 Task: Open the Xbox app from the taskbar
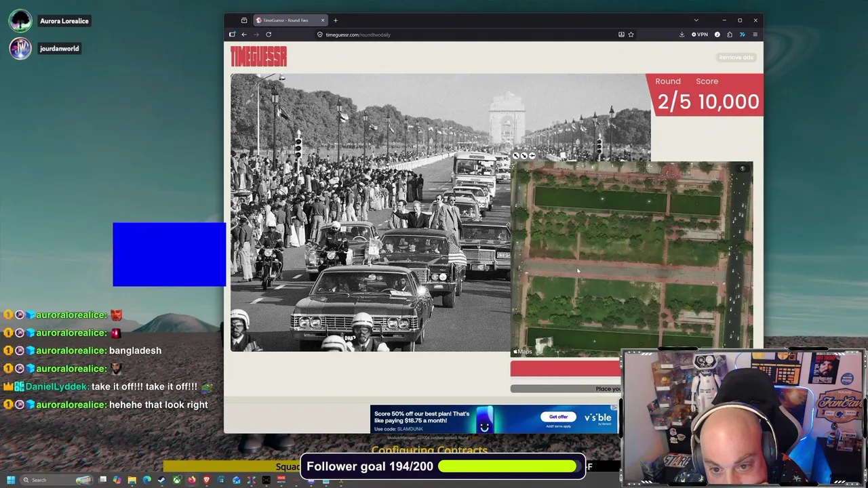tap(177, 480)
